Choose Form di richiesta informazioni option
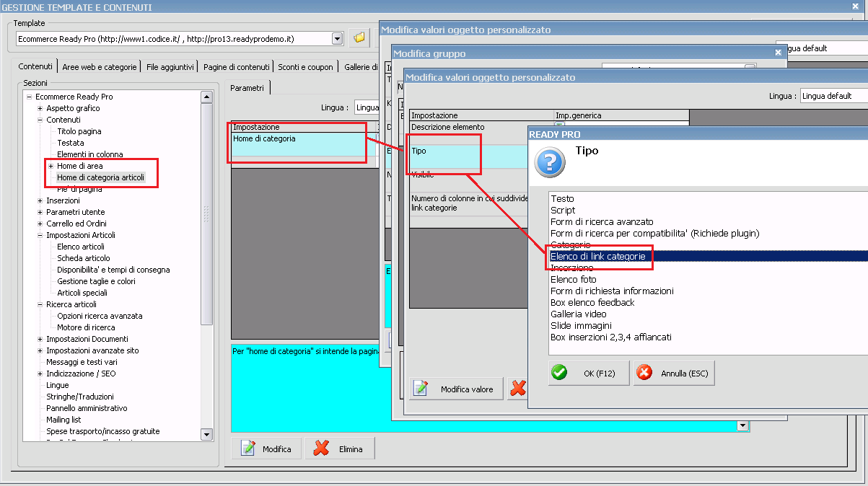The height and width of the screenshot is (486, 868). click(x=612, y=291)
